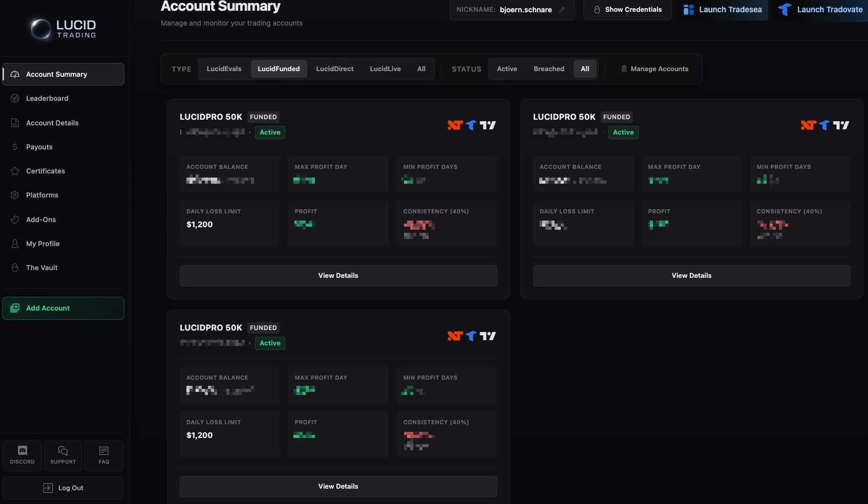Click the Add Account button
This screenshot has height=504, width=868.
point(63,308)
